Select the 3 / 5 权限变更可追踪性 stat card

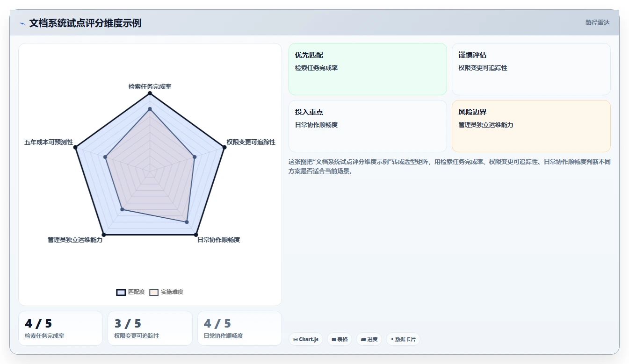click(150, 328)
